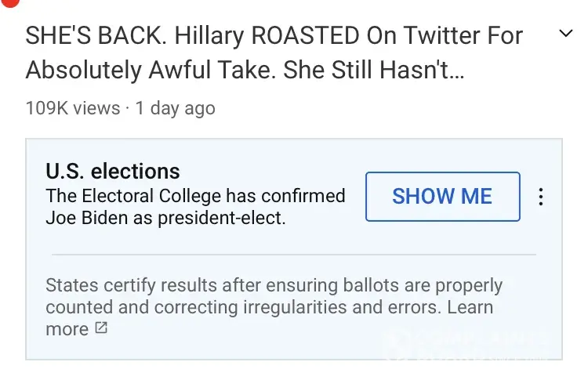Click the '1 day ago' timestamp
This screenshot has height=380, width=588.
pos(175,108)
